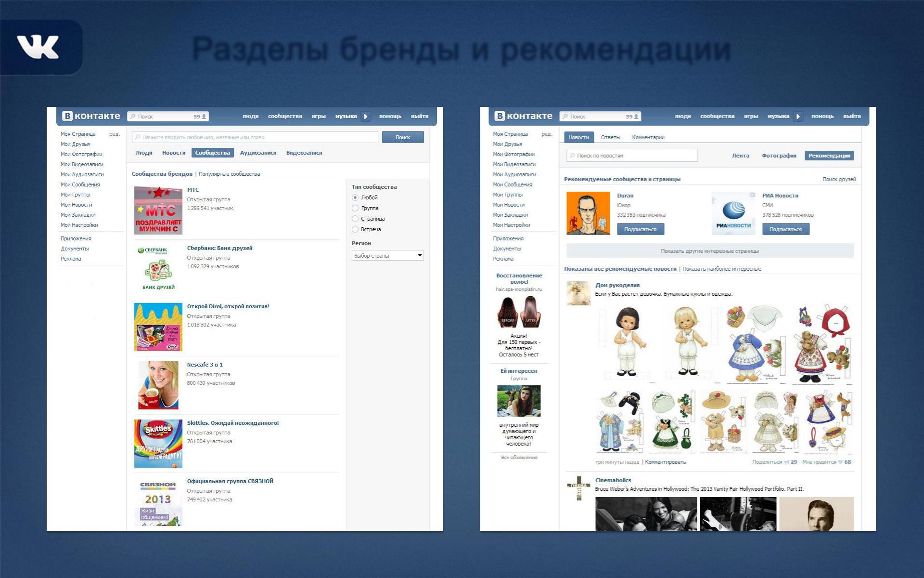Open the РИА Новости logo image
The height and width of the screenshot is (578, 924).
click(733, 213)
